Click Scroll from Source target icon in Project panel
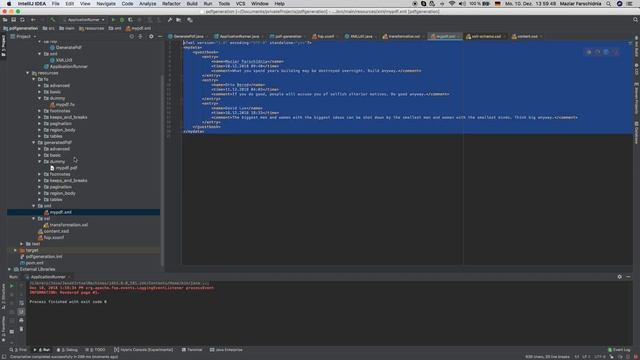The width and height of the screenshot is (640, 360). (x=131, y=36)
